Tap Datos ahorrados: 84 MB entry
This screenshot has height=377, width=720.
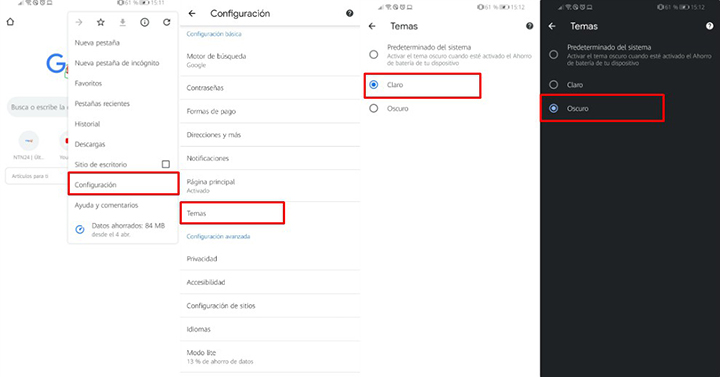click(123, 229)
